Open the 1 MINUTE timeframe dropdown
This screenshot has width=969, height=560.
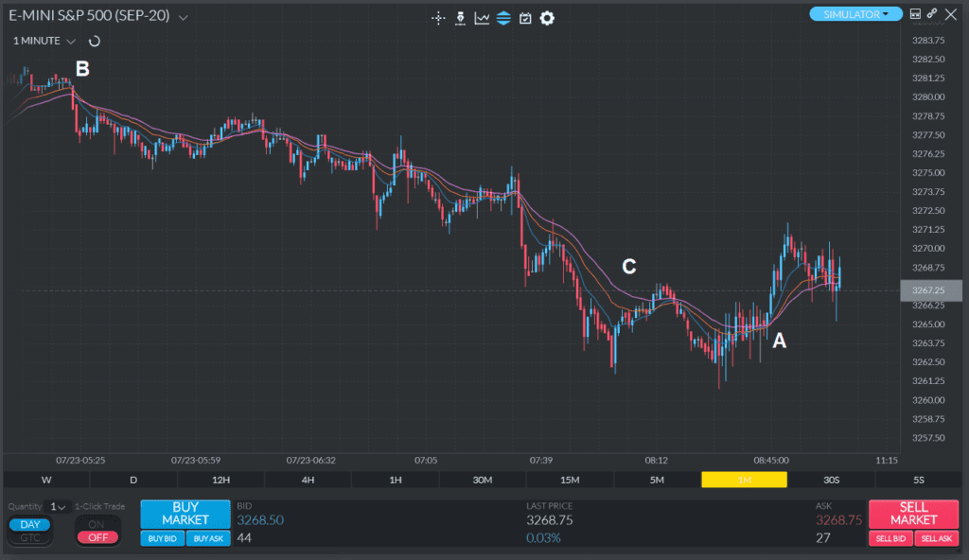pyautogui.click(x=71, y=41)
